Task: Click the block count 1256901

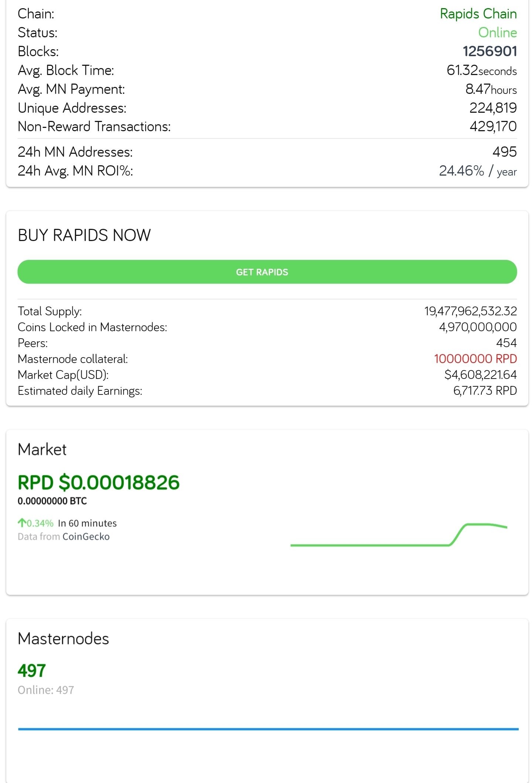Action: pos(490,51)
